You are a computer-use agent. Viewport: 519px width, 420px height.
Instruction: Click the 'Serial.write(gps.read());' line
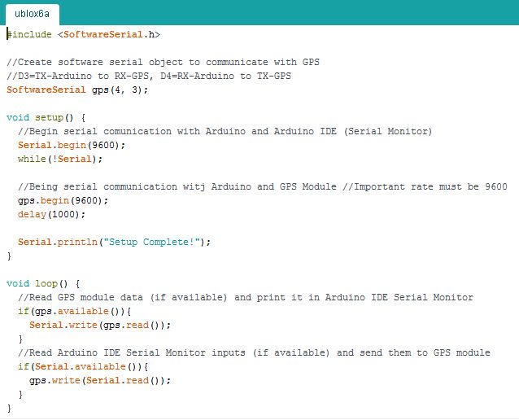(100, 326)
